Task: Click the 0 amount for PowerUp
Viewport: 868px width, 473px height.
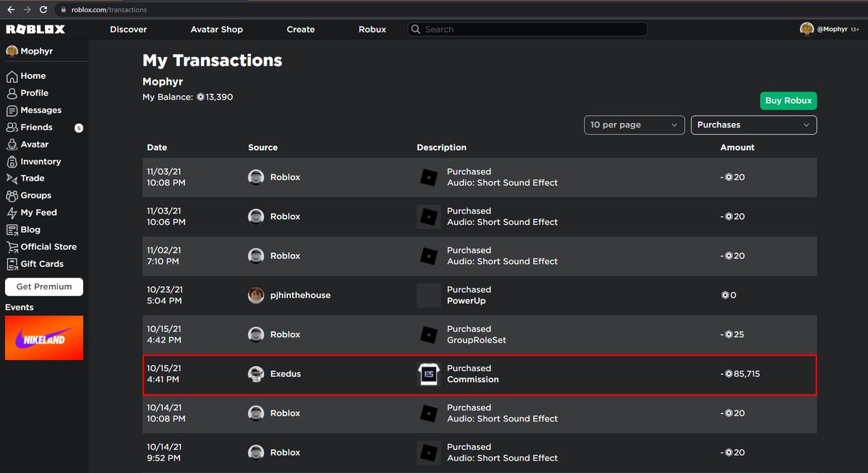Action: (728, 295)
